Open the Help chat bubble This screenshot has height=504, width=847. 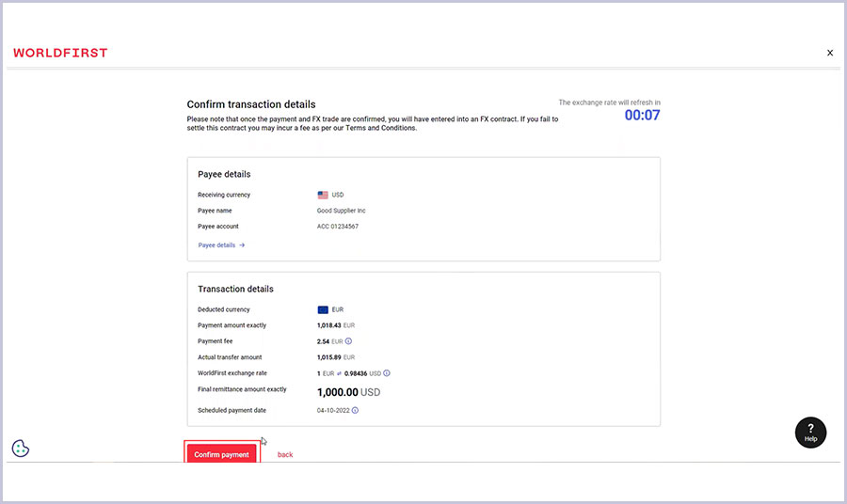810,432
